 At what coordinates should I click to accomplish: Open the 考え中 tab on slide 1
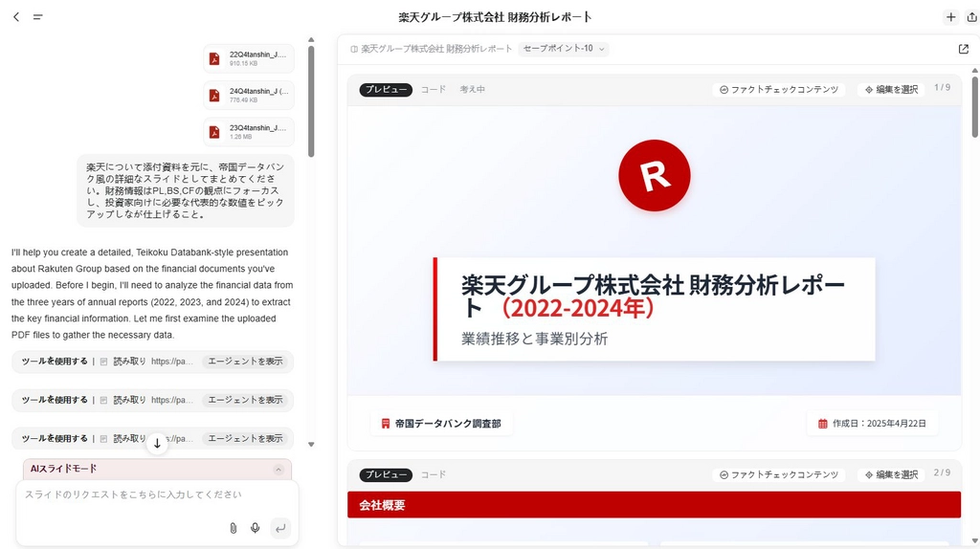[473, 89]
